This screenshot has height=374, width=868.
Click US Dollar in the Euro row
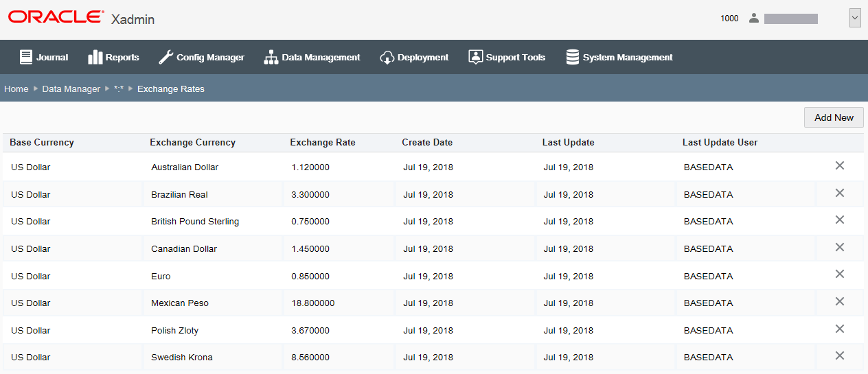(31, 276)
